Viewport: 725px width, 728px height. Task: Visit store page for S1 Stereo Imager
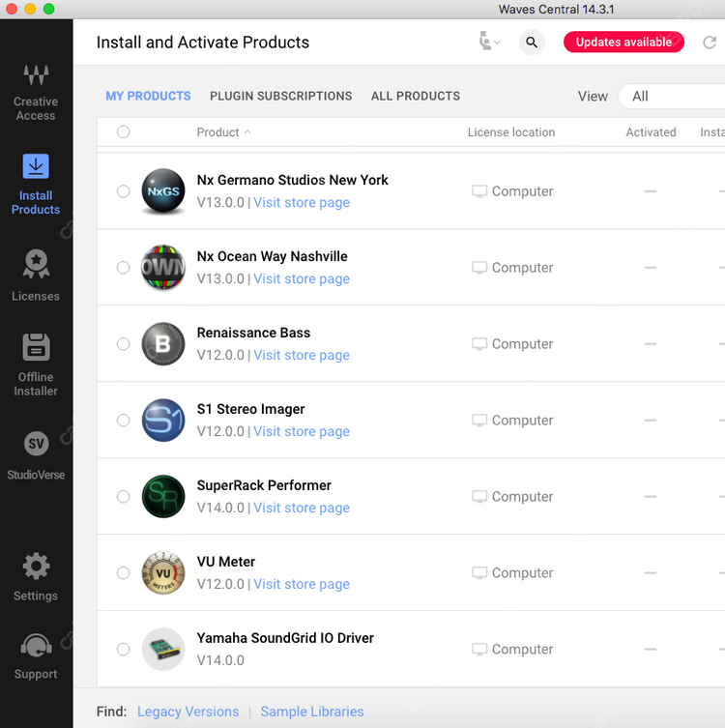tap(301, 432)
